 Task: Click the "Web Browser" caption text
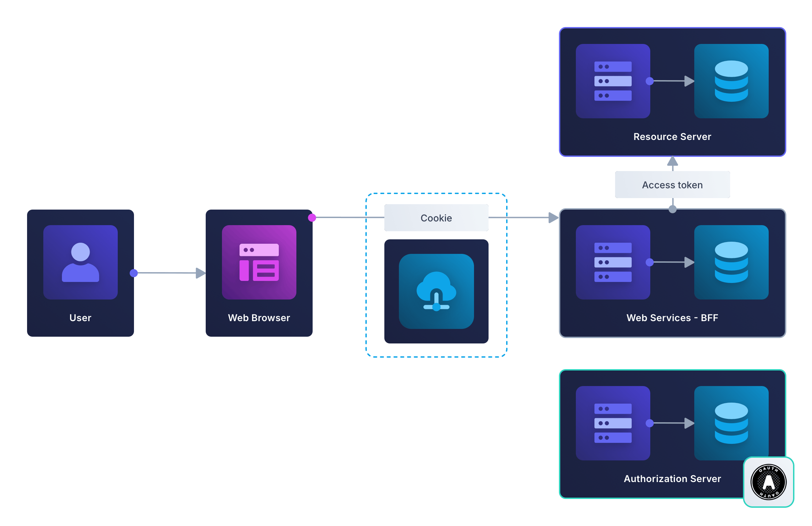click(x=259, y=318)
